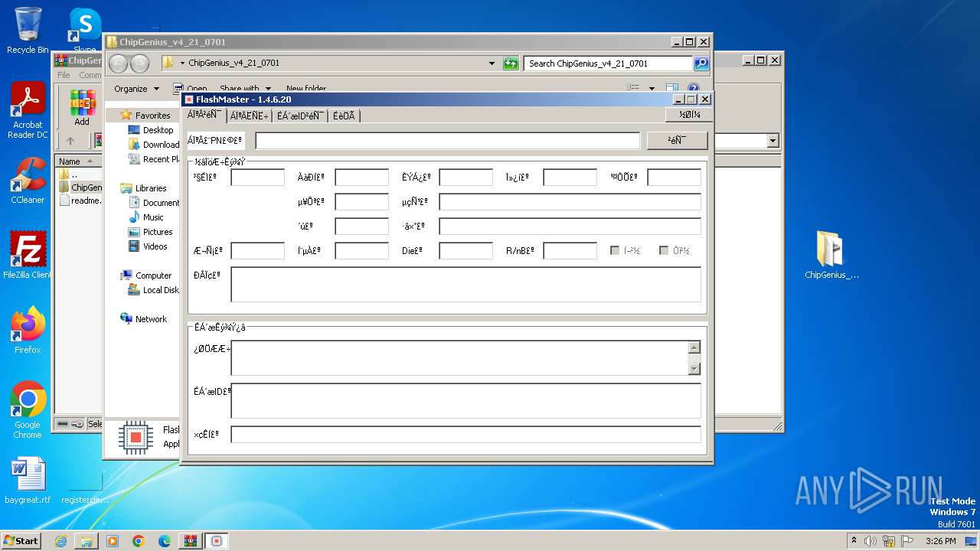Select third FlashMaster tab containing ID

[x=300, y=116]
